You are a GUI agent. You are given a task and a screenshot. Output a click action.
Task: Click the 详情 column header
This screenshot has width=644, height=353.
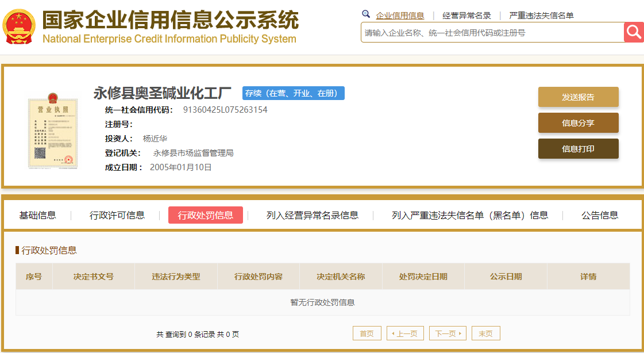588,277
